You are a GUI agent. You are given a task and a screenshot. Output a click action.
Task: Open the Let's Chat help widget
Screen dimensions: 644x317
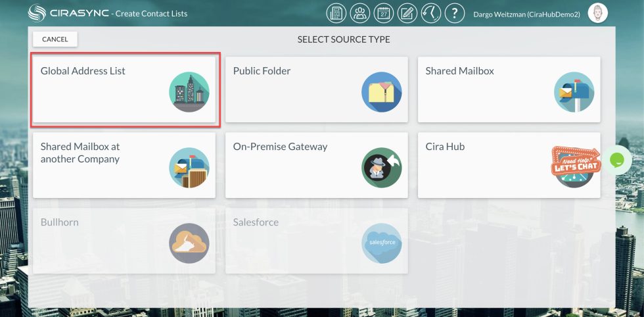(x=575, y=162)
